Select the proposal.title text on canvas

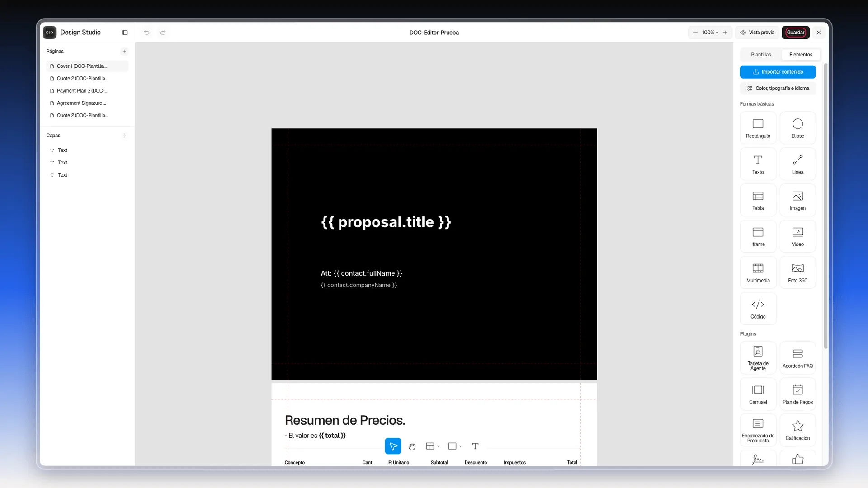(x=386, y=222)
